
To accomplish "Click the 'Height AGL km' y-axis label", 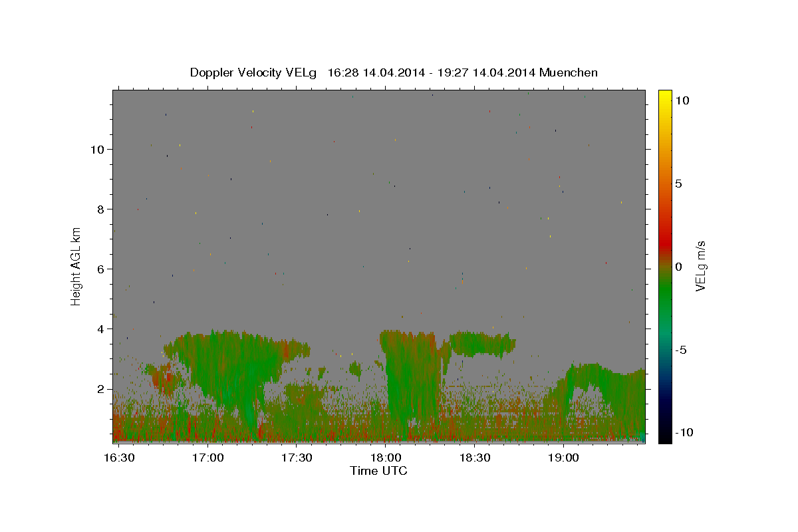I will [x=76, y=265].
